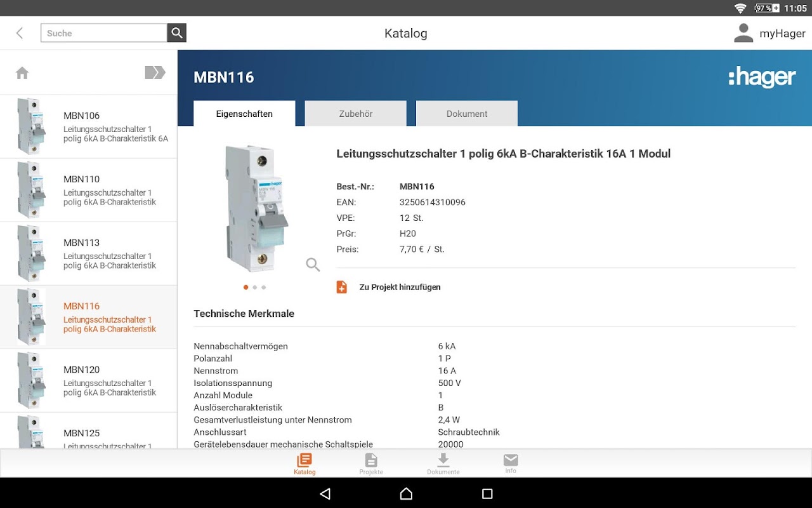The width and height of the screenshot is (812, 508).
Task: Click the Anschlussart value Schraubtechnik
Action: click(469, 432)
